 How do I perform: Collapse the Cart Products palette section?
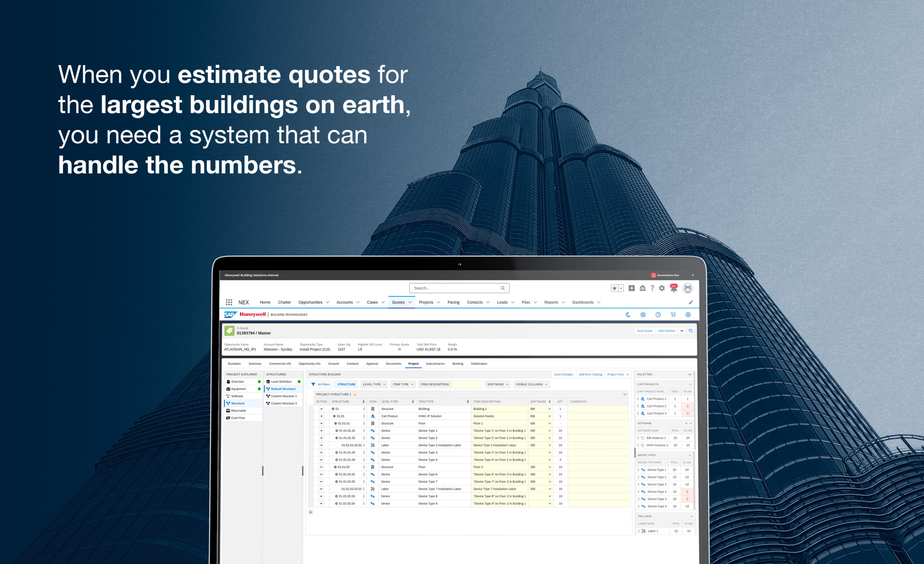pyautogui.click(x=690, y=384)
